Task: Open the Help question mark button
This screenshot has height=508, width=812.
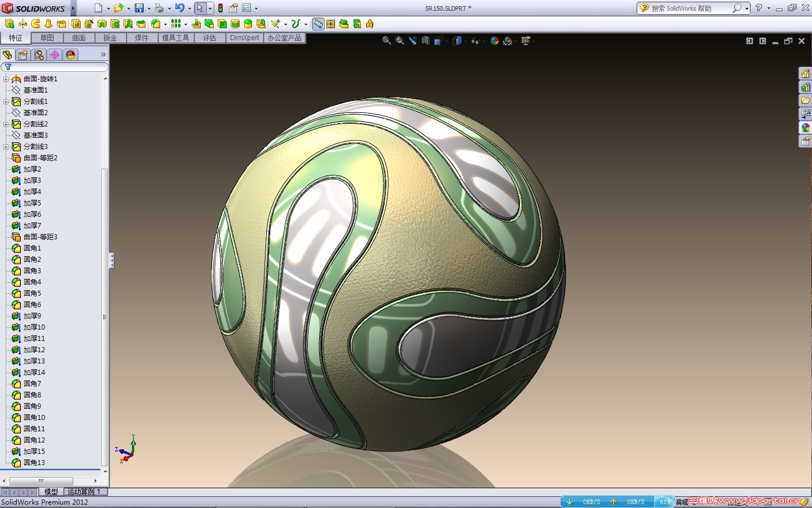Action: click(x=759, y=8)
